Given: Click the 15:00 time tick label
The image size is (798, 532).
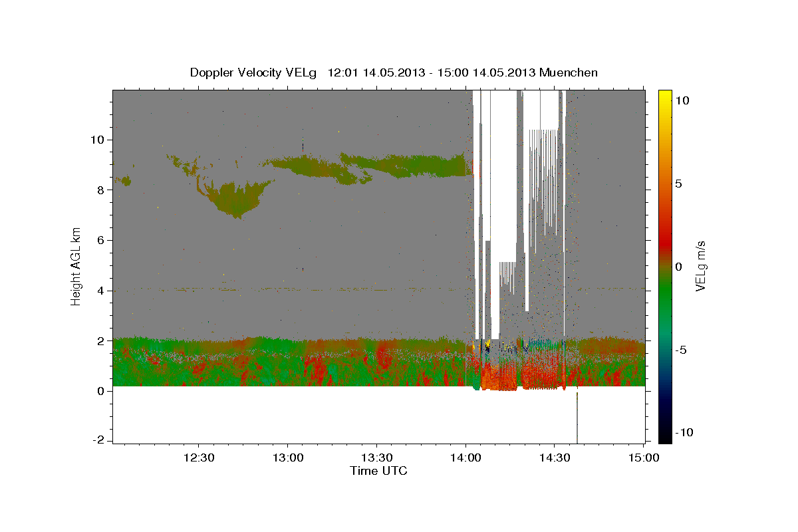Looking at the screenshot, I should click(644, 458).
